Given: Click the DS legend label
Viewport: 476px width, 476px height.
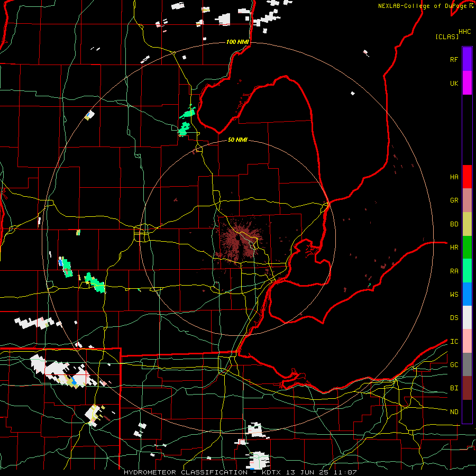Looking at the screenshot, I should pyautogui.click(x=454, y=318).
